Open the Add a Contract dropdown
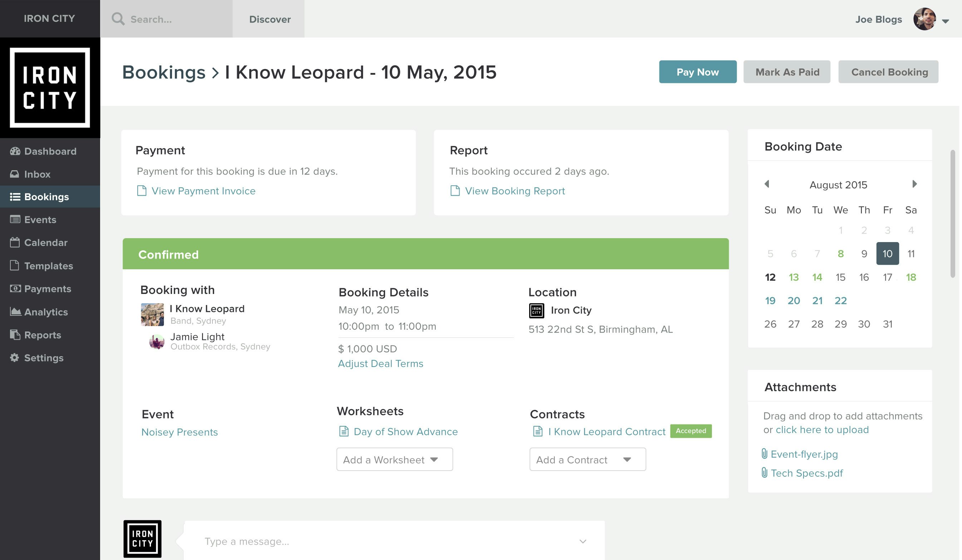The width and height of the screenshot is (962, 560). (x=587, y=459)
